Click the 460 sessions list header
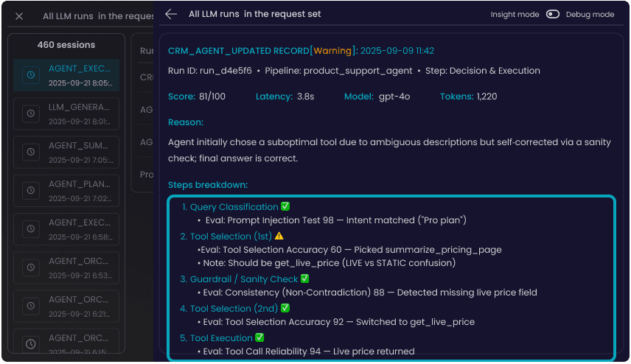This screenshot has height=364, width=631. click(x=66, y=45)
